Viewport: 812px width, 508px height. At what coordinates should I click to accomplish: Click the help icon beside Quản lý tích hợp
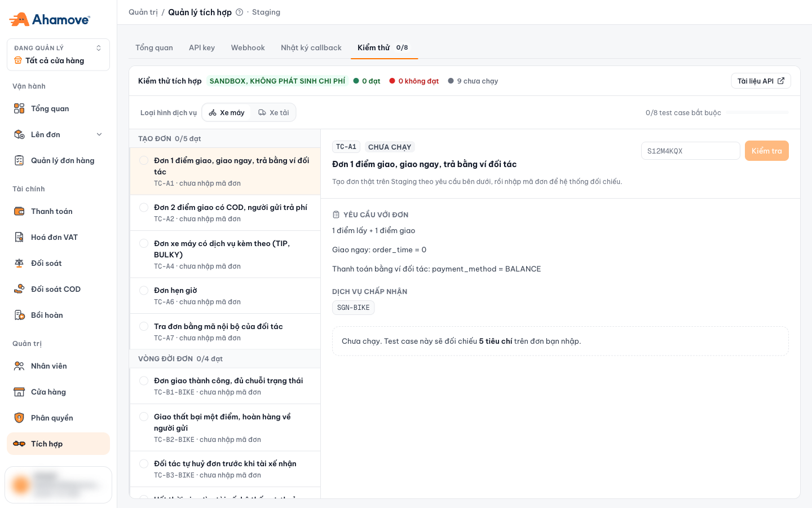[x=239, y=12]
